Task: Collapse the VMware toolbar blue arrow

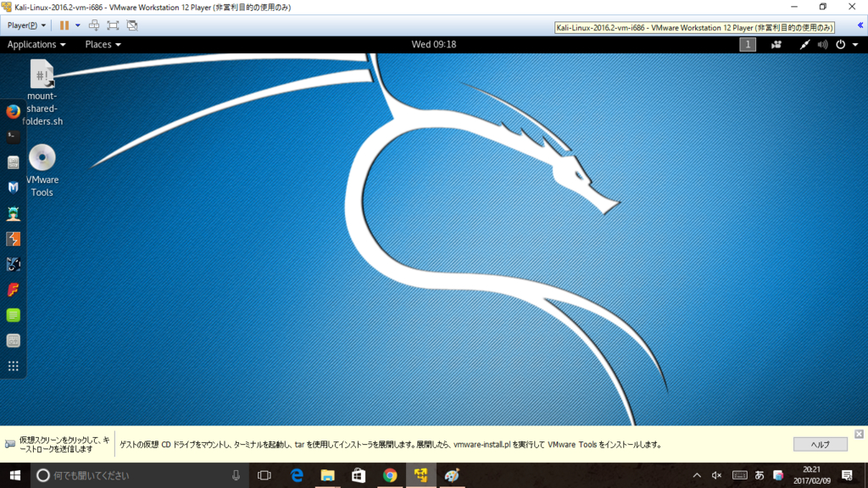Action: point(860,25)
